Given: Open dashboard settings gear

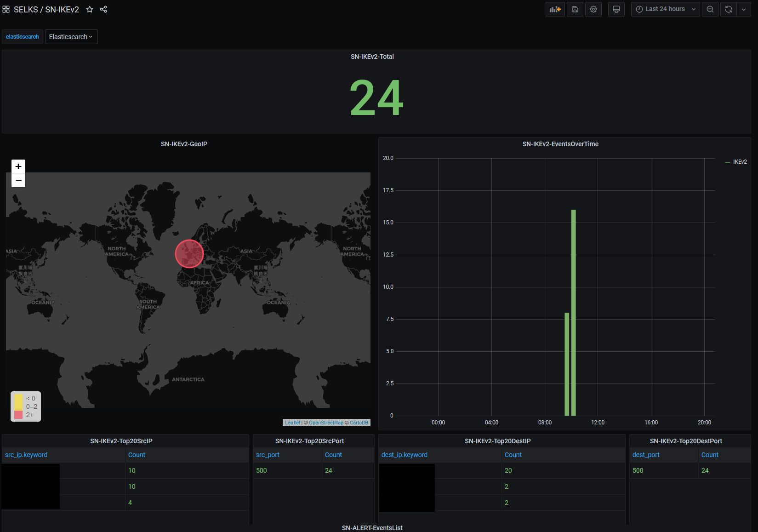Looking at the screenshot, I should 593,9.
